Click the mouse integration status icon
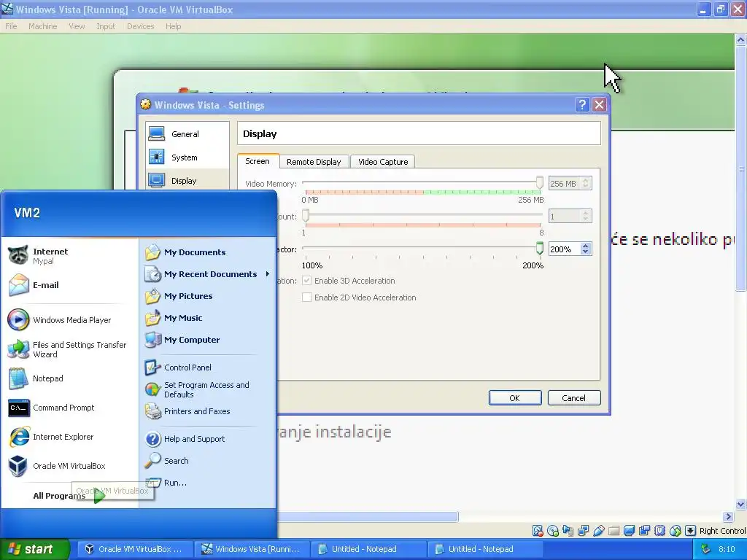747x560 pixels. click(x=675, y=531)
